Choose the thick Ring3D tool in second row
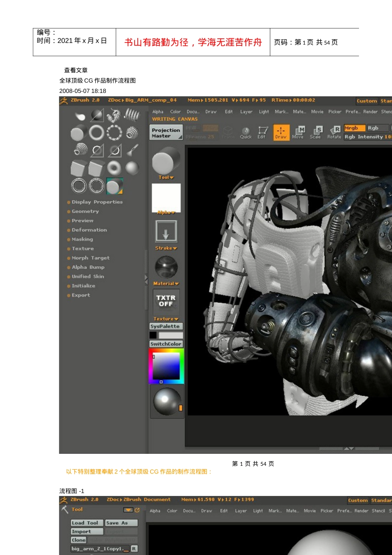This screenshot has width=392, height=555. pyautogui.click(x=97, y=133)
